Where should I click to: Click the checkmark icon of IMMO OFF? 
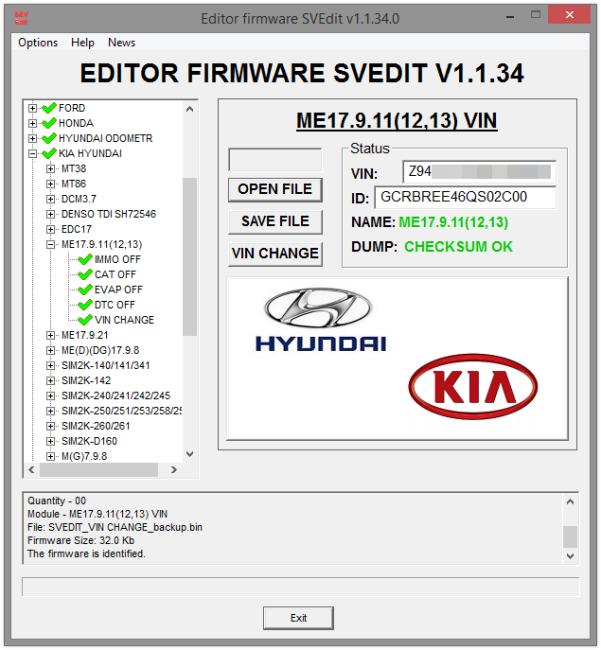85,260
